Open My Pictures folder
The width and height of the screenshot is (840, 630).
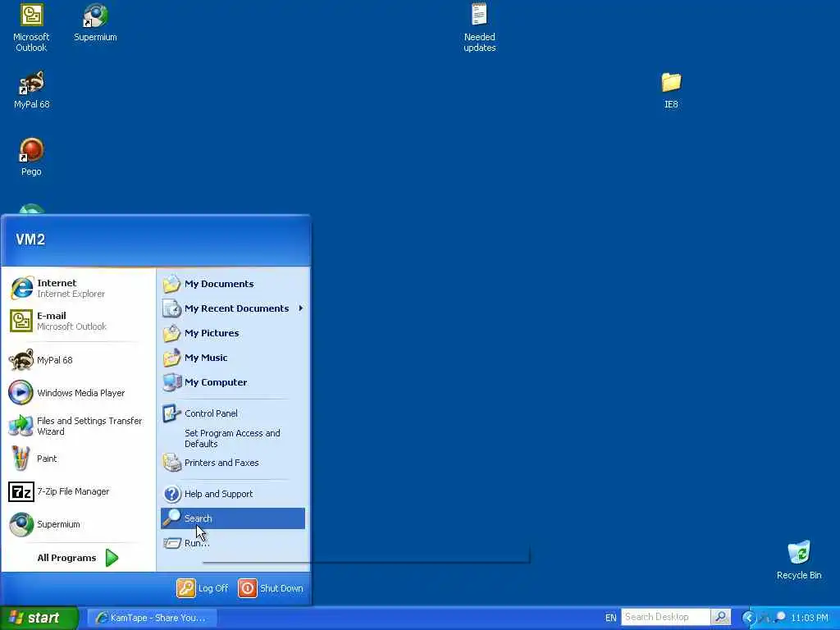233,333
